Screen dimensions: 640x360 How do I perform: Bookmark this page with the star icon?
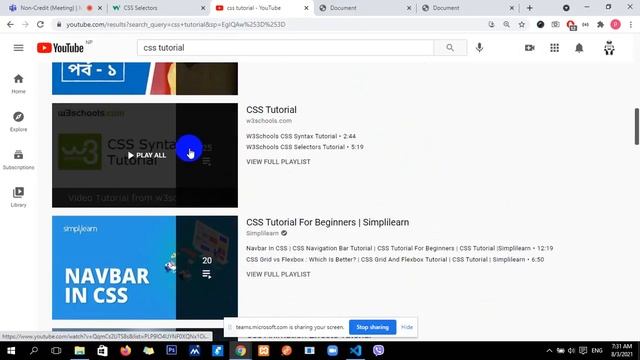tap(522, 24)
